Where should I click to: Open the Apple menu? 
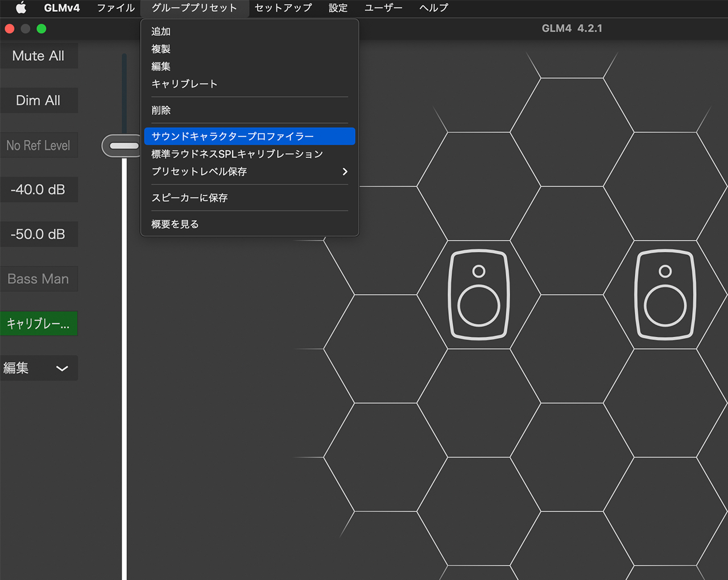click(20, 8)
